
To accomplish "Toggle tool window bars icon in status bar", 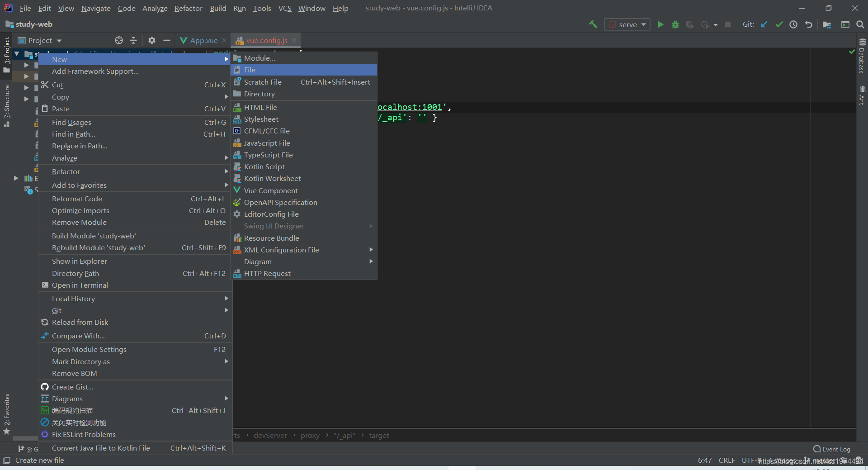I will pyautogui.click(x=6, y=460).
